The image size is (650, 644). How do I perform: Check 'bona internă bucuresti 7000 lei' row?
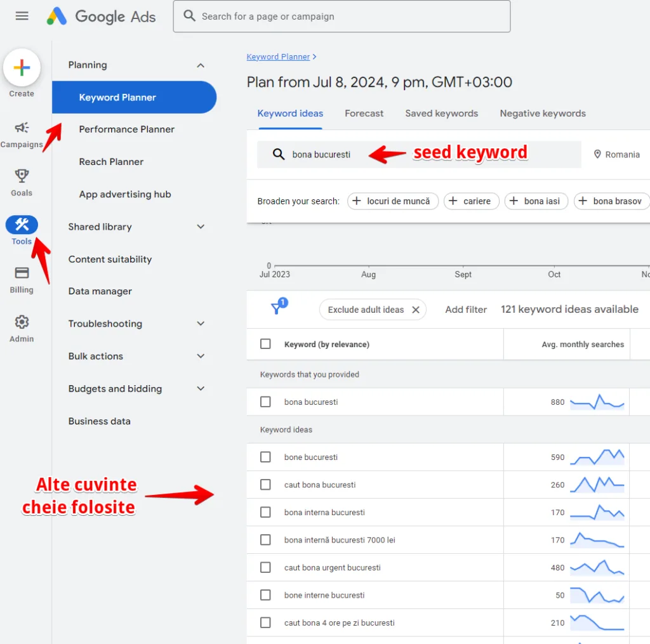click(x=265, y=540)
